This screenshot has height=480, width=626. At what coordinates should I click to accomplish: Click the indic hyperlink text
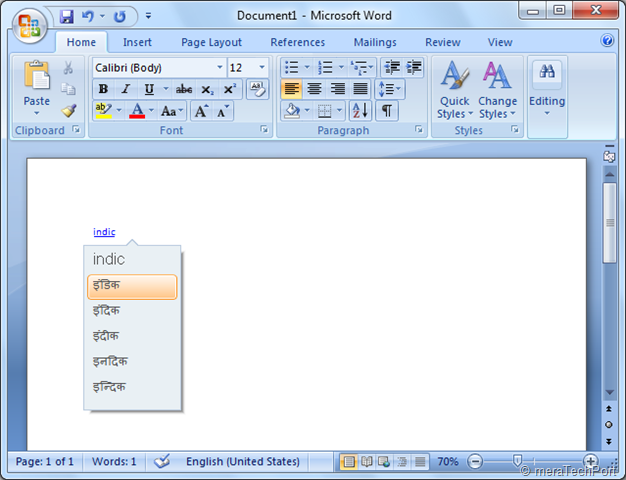click(x=104, y=232)
